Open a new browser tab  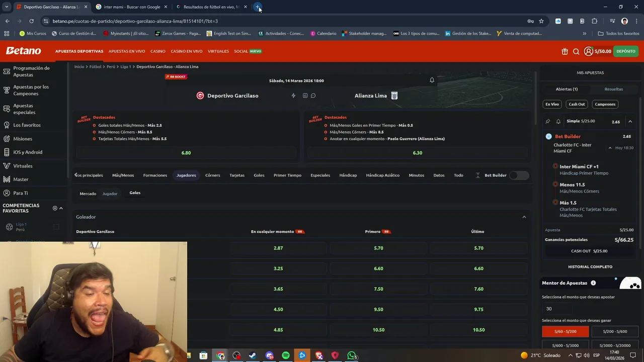pos(258,7)
